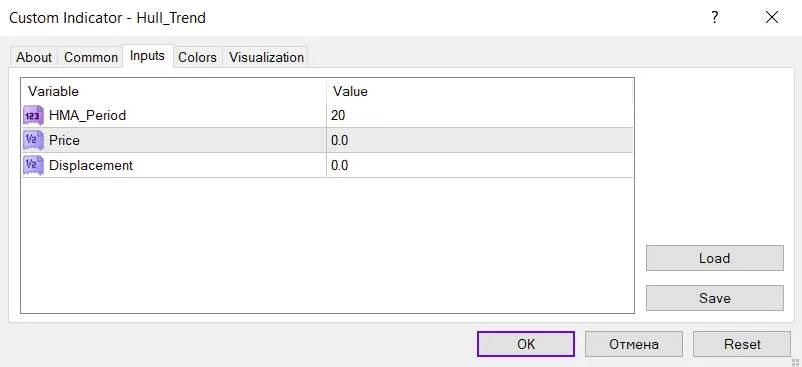Click the Save button
The width and height of the screenshot is (802, 367).
[715, 298]
